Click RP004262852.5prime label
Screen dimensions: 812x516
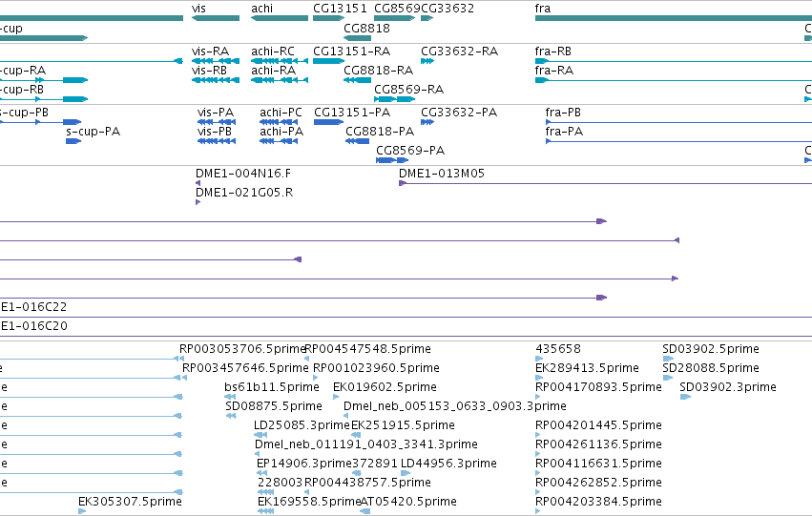[x=598, y=483]
